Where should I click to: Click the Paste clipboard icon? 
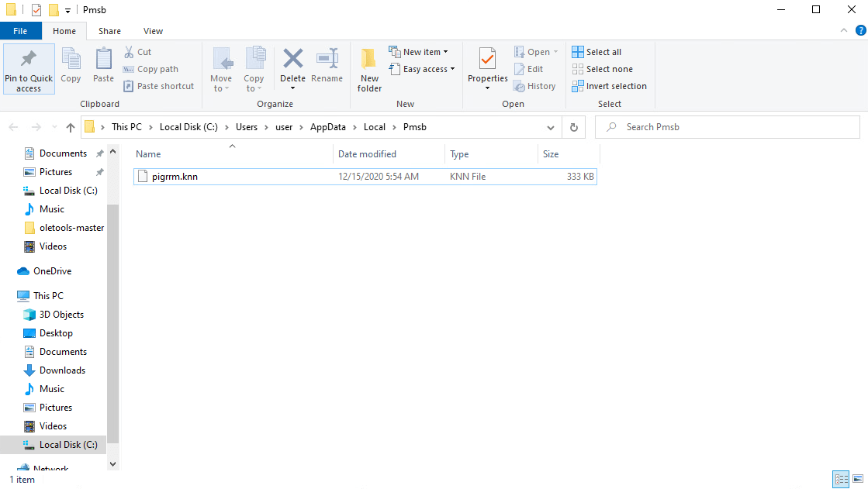[x=103, y=60]
